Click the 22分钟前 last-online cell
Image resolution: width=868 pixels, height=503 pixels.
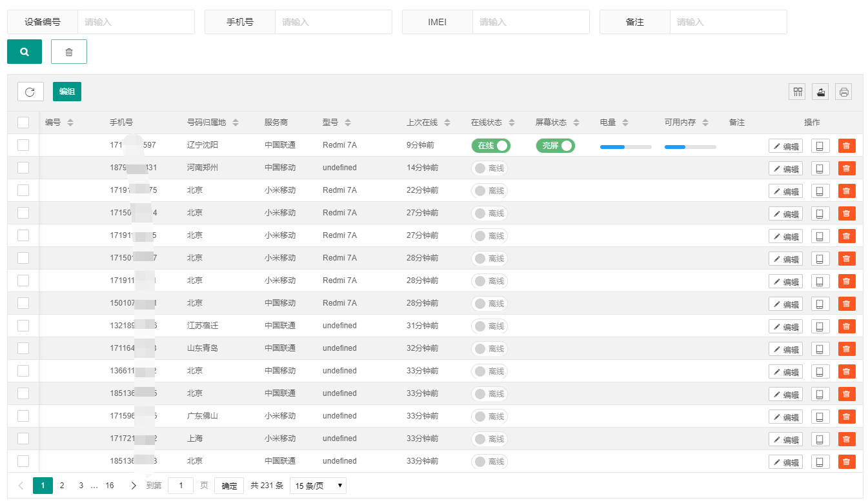423,190
